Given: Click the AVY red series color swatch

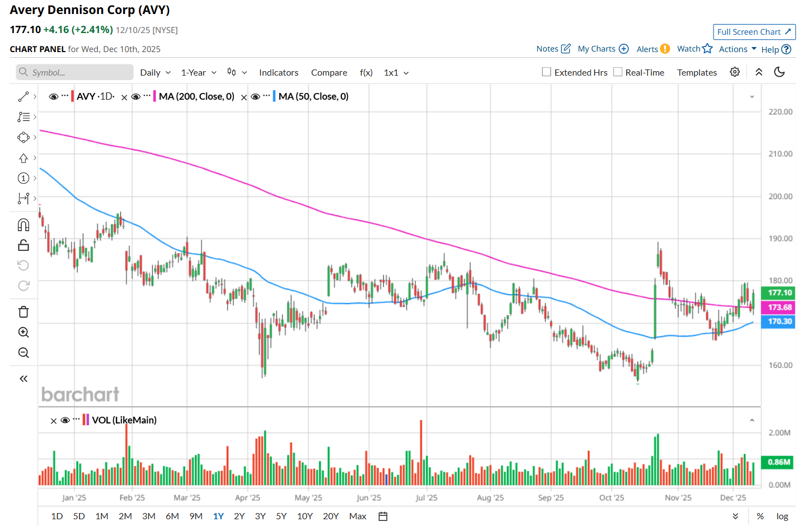Looking at the screenshot, I should 73,96.
